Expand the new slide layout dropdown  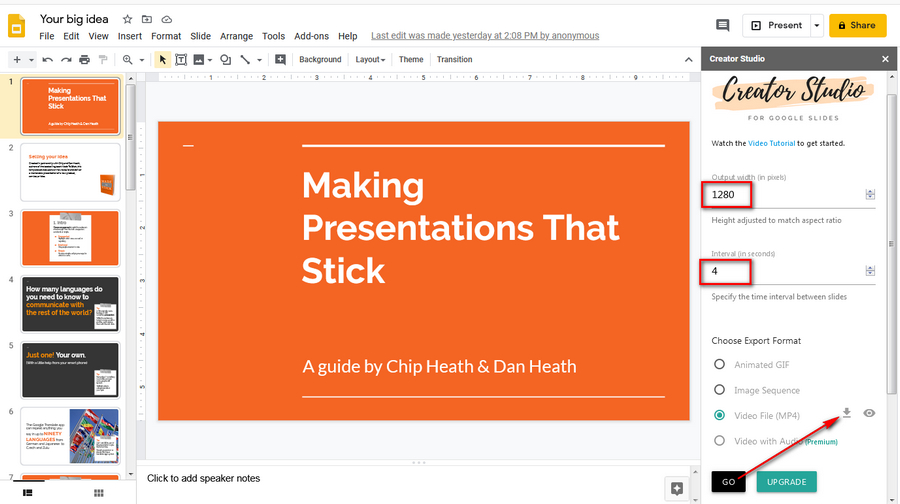31,60
